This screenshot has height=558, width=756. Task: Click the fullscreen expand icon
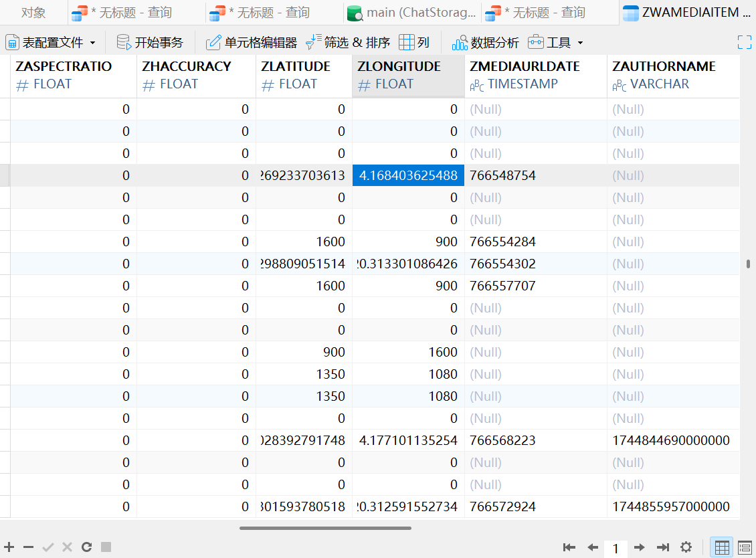tap(745, 42)
